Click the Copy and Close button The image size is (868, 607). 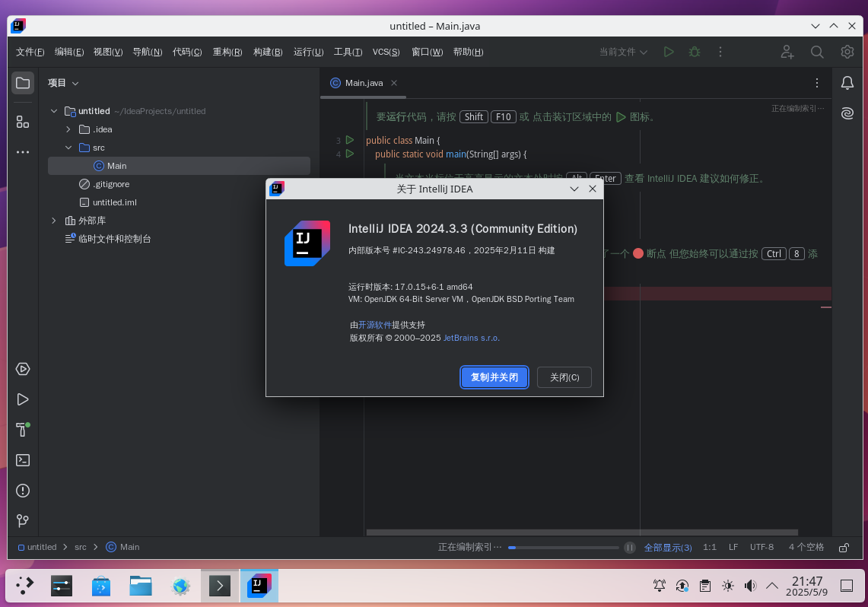coord(494,377)
